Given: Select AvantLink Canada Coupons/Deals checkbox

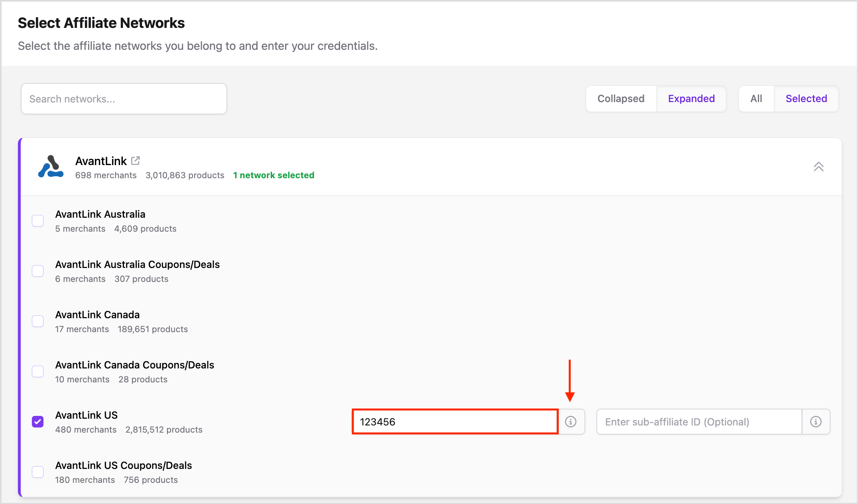Looking at the screenshot, I should click(38, 371).
